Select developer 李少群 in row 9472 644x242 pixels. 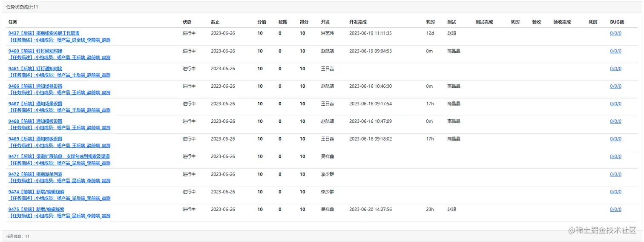coord(327,174)
